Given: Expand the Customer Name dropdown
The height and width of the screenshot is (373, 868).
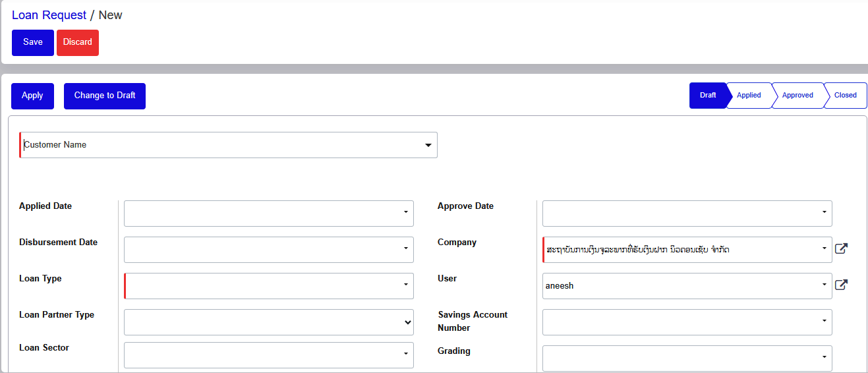Looking at the screenshot, I should [x=428, y=145].
